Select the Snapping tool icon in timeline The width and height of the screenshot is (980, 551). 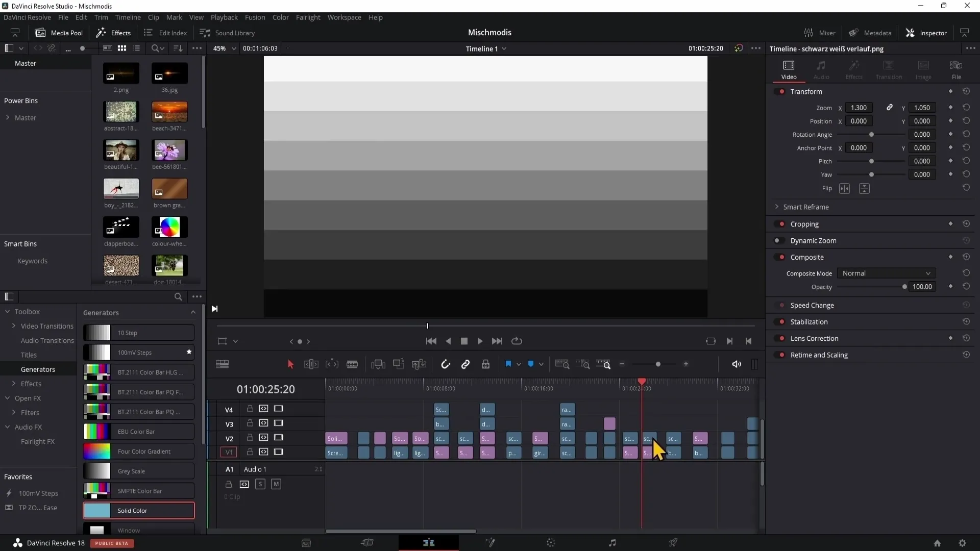(445, 364)
